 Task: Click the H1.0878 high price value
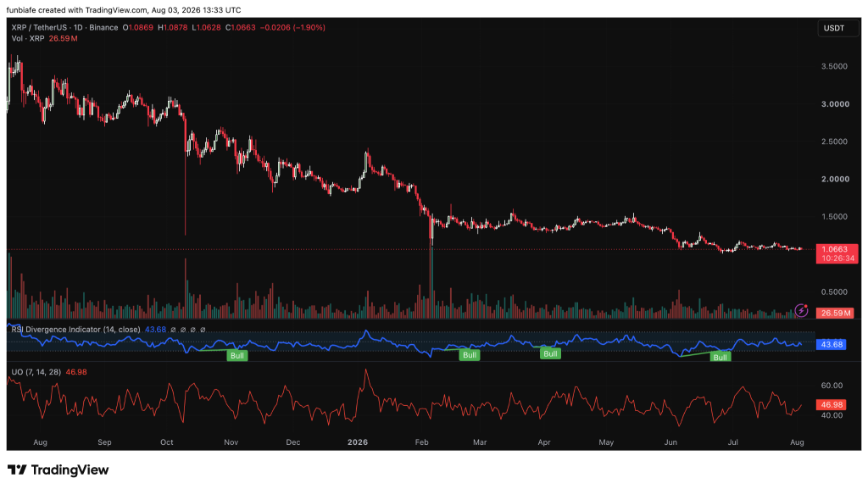[173, 27]
